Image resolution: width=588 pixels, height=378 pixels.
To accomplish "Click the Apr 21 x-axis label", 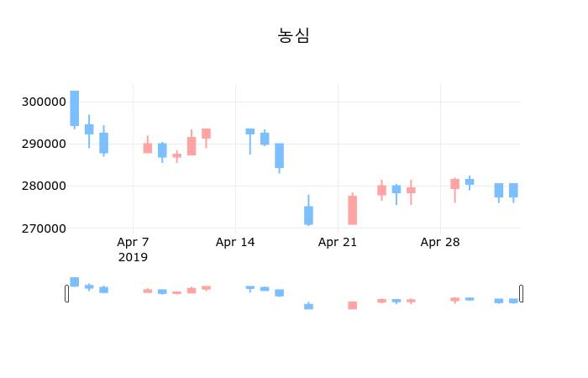I will click(x=338, y=243).
